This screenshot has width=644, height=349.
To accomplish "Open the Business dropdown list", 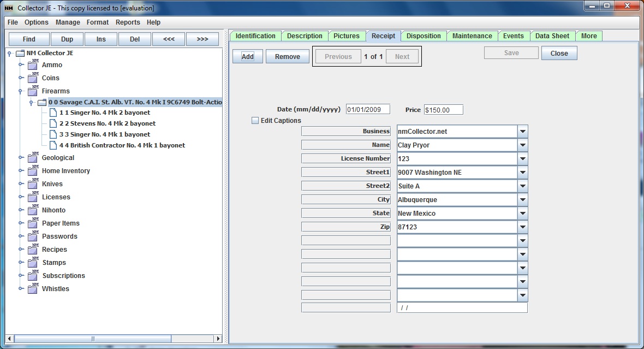I will tap(522, 132).
